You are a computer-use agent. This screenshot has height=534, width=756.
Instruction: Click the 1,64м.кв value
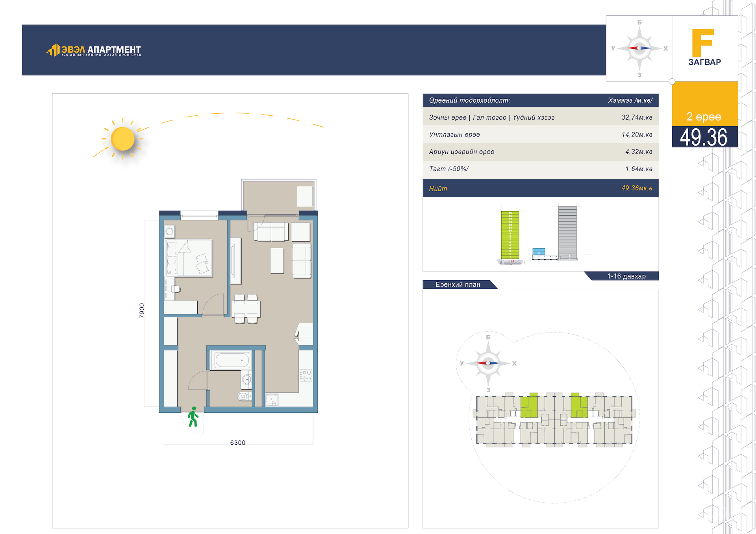tap(639, 169)
